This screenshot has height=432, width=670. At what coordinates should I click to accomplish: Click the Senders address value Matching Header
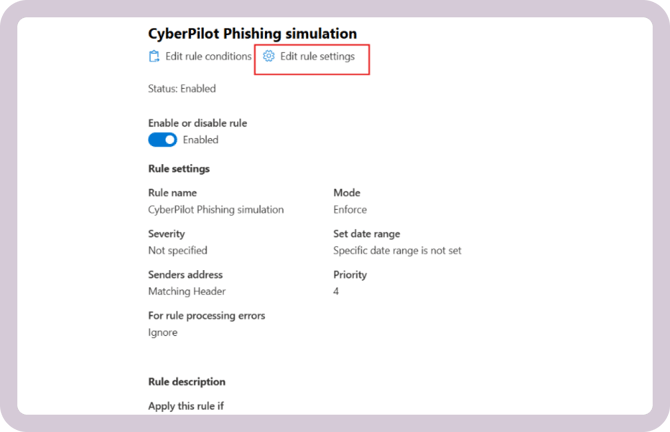click(186, 292)
